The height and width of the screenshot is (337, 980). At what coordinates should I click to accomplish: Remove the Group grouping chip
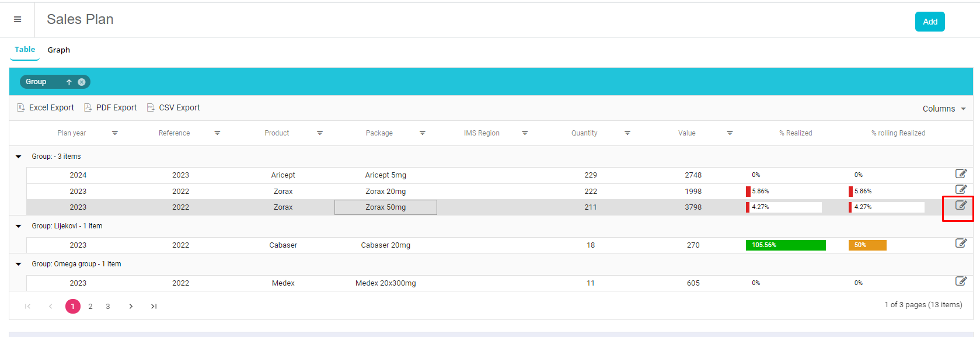82,82
